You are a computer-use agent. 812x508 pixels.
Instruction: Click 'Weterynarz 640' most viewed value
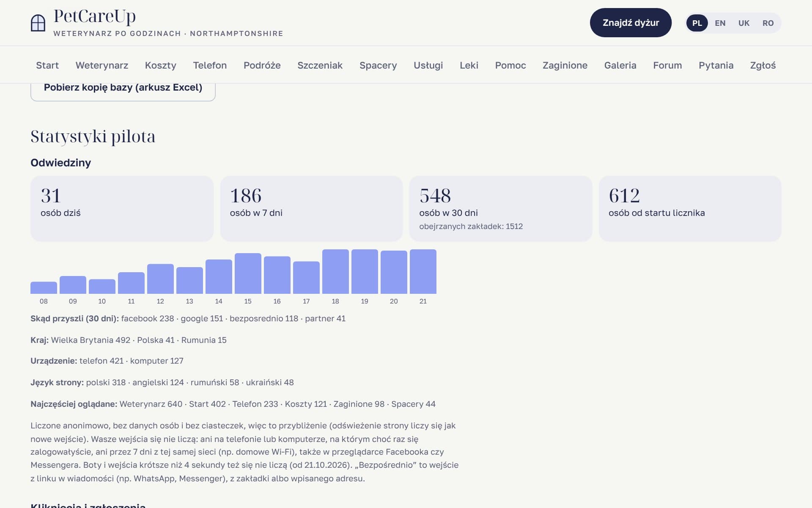point(151,404)
